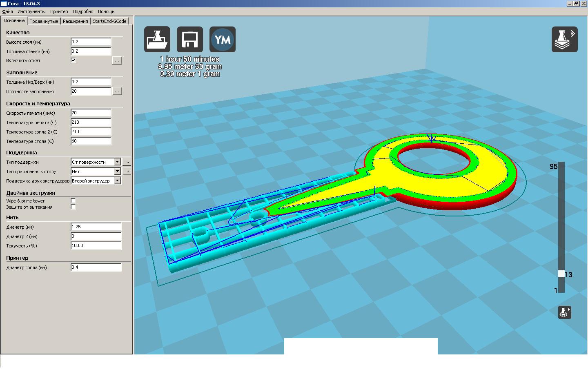The image size is (588, 392).
Task: Open the Инструменты menu
Action: tap(31, 11)
